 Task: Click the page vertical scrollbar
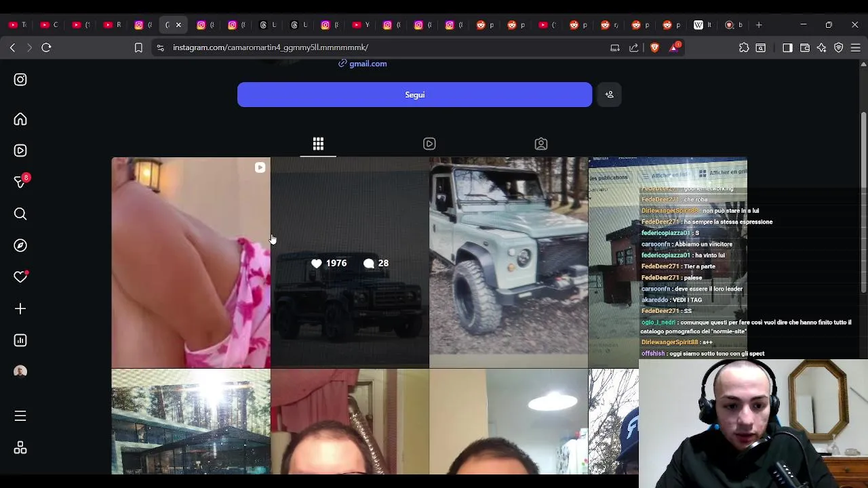tap(863, 203)
